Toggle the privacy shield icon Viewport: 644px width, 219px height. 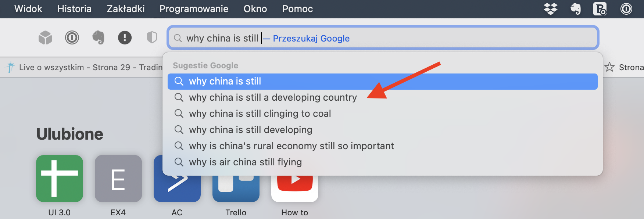click(152, 37)
